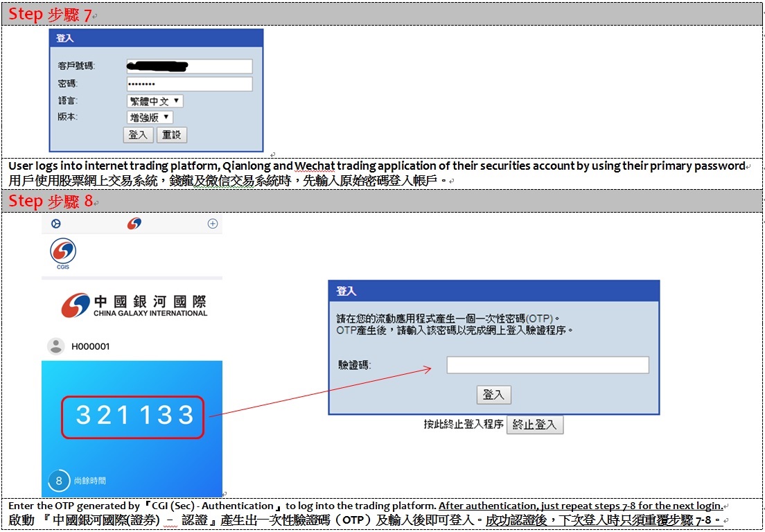Click 登入 button in Step 7 login form
This screenshot has height=532, width=765.
(x=138, y=135)
